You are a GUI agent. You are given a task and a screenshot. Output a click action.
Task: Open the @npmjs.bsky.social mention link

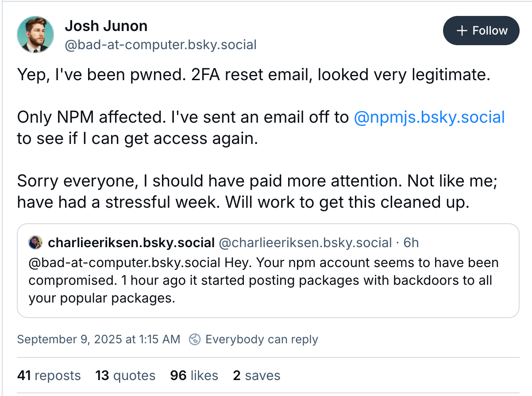click(x=429, y=117)
